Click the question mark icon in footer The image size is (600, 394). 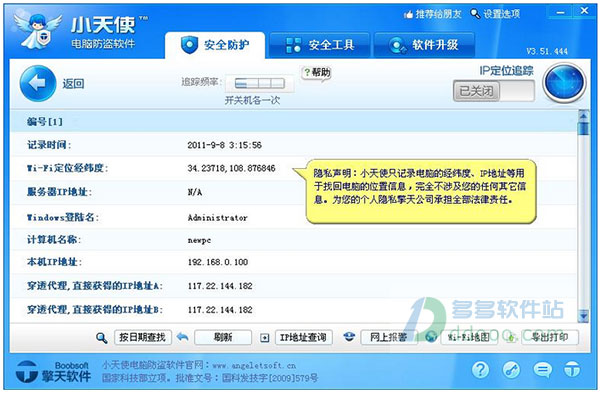point(480,370)
